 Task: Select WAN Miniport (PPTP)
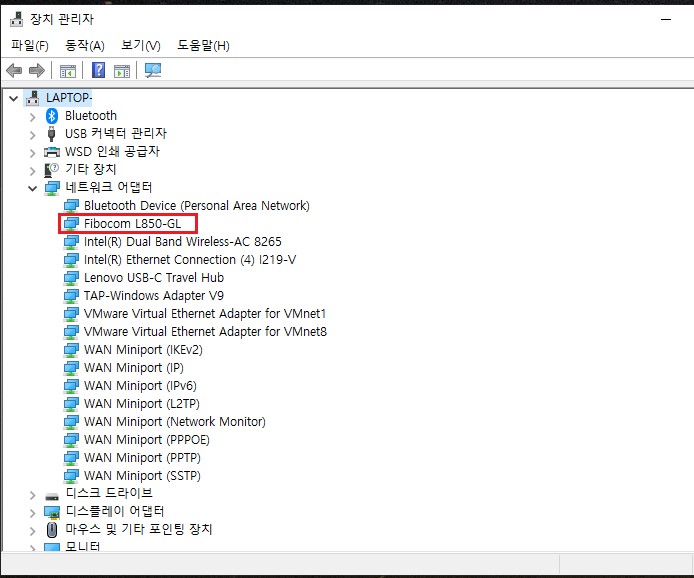pos(143,458)
